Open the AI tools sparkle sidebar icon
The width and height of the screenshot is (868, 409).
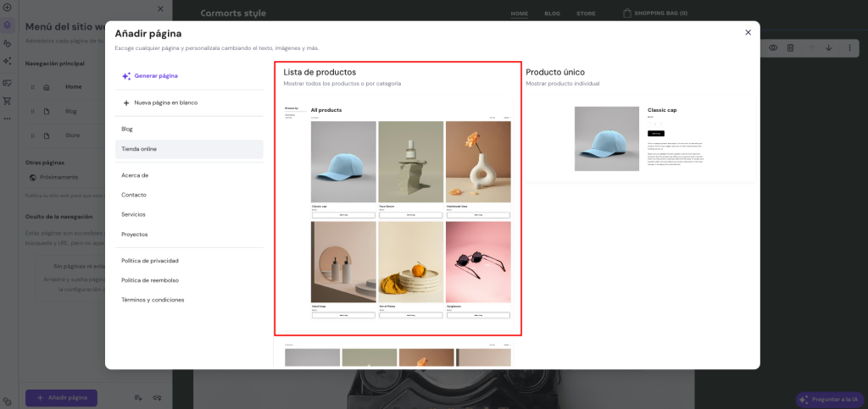point(7,61)
